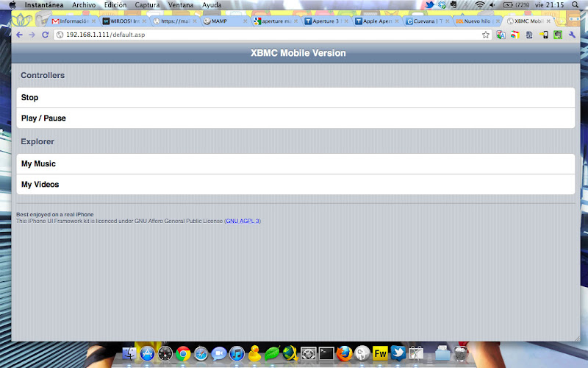Open the Instantánea application menu
Screen dimensions: 588x368
click(x=44, y=5)
